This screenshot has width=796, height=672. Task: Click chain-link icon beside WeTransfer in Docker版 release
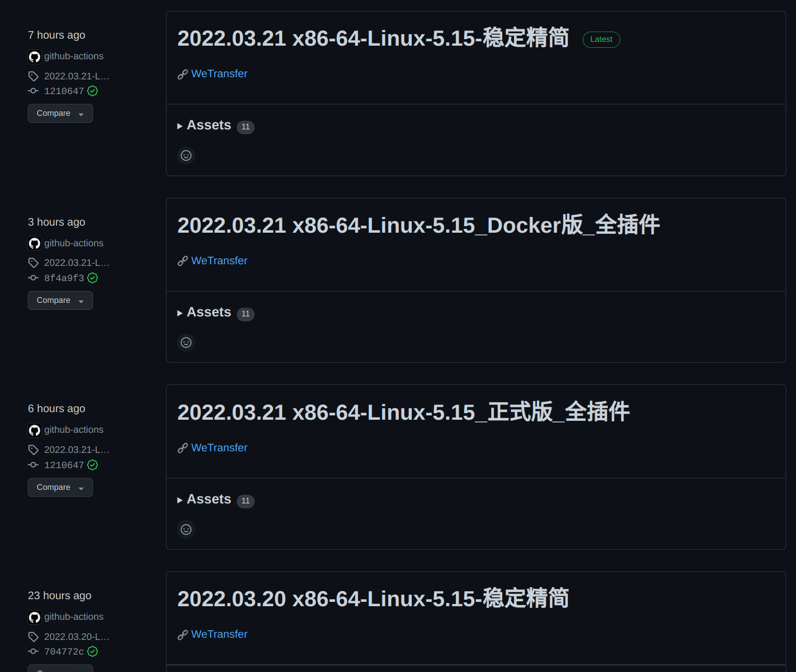(x=183, y=262)
